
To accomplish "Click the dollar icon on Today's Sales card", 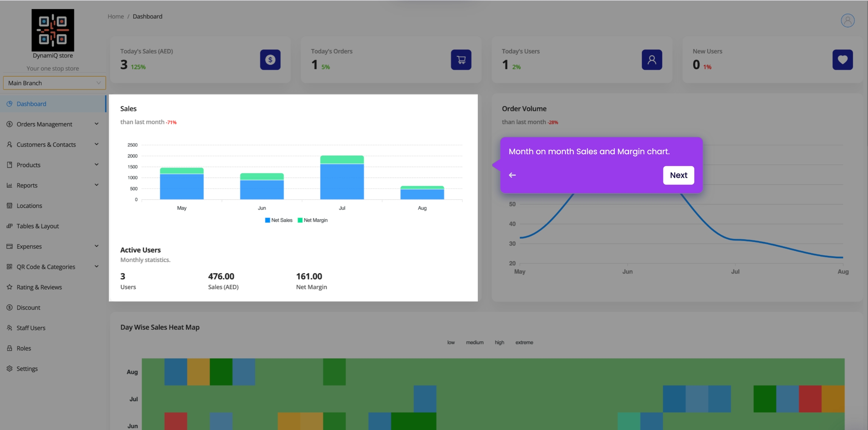I will coord(270,59).
